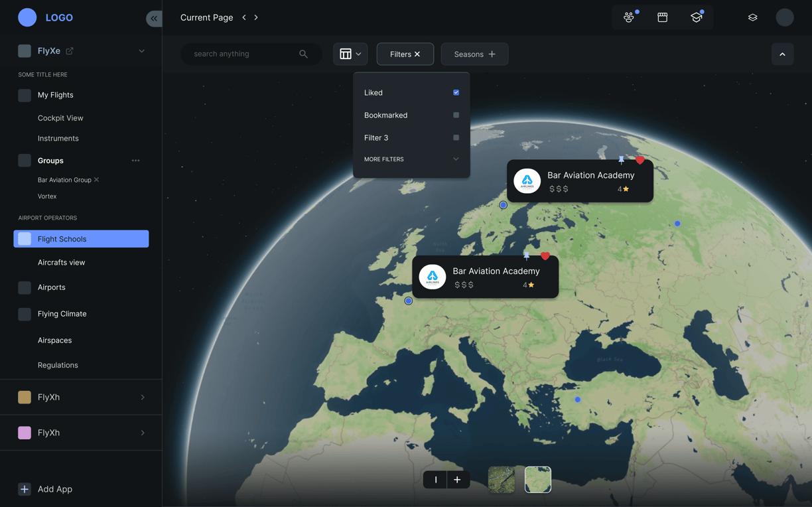This screenshot has width=812, height=507.
Task: Toggle the My Flights square icon
Action: 25,95
